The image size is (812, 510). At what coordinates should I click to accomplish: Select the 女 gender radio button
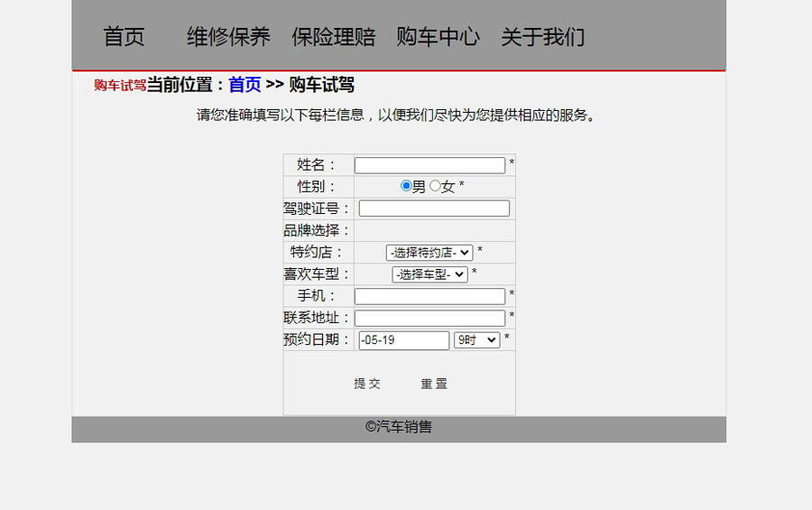click(x=435, y=186)
